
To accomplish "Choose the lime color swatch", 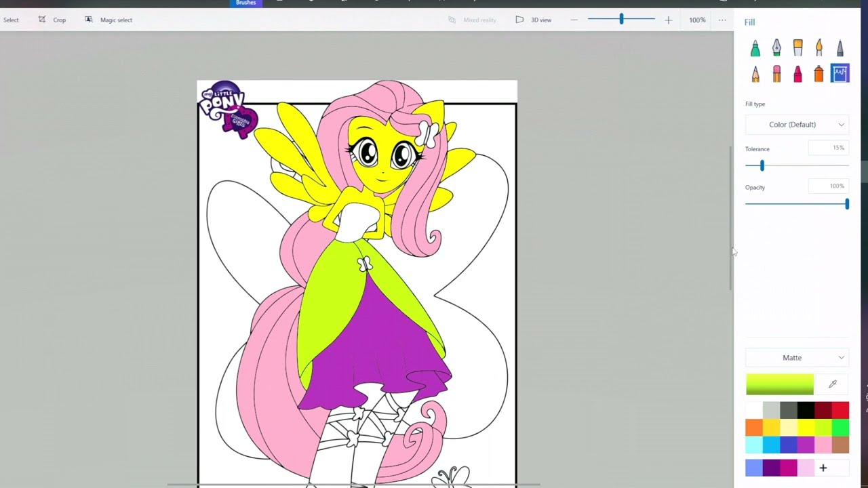I will coord(823,428).
